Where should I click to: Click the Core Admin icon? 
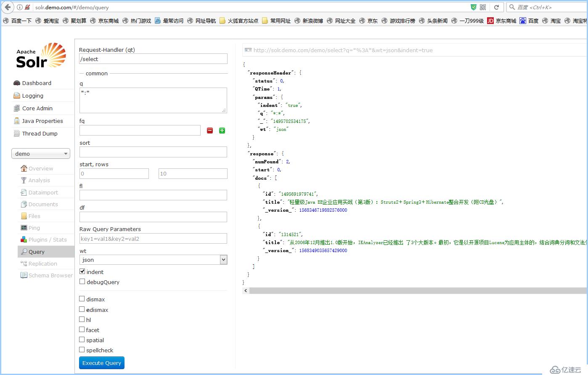(x=17, y=108)
